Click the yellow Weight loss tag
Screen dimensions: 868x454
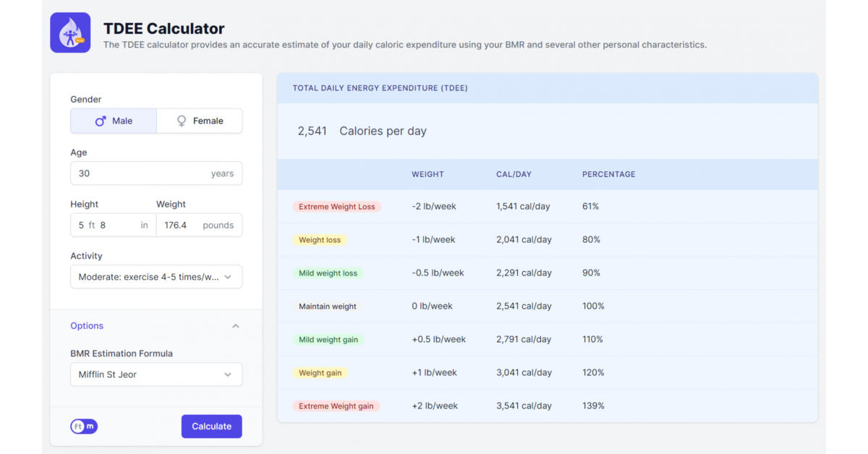320,240
